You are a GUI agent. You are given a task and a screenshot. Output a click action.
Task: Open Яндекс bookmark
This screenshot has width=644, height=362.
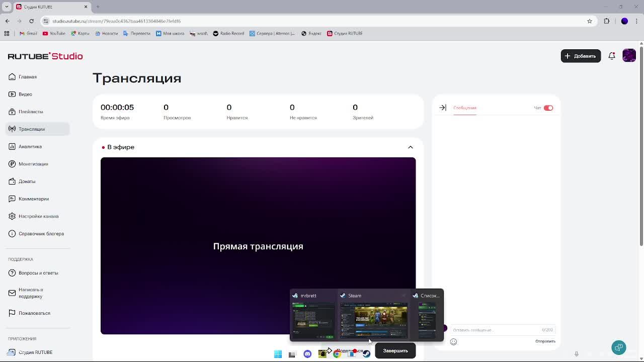click(311, 33)
